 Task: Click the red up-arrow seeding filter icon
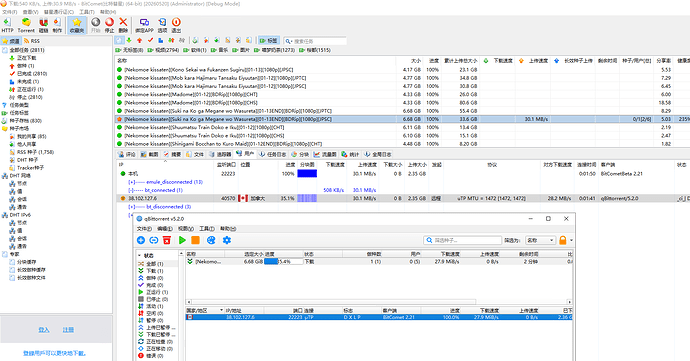pos(139,40)
